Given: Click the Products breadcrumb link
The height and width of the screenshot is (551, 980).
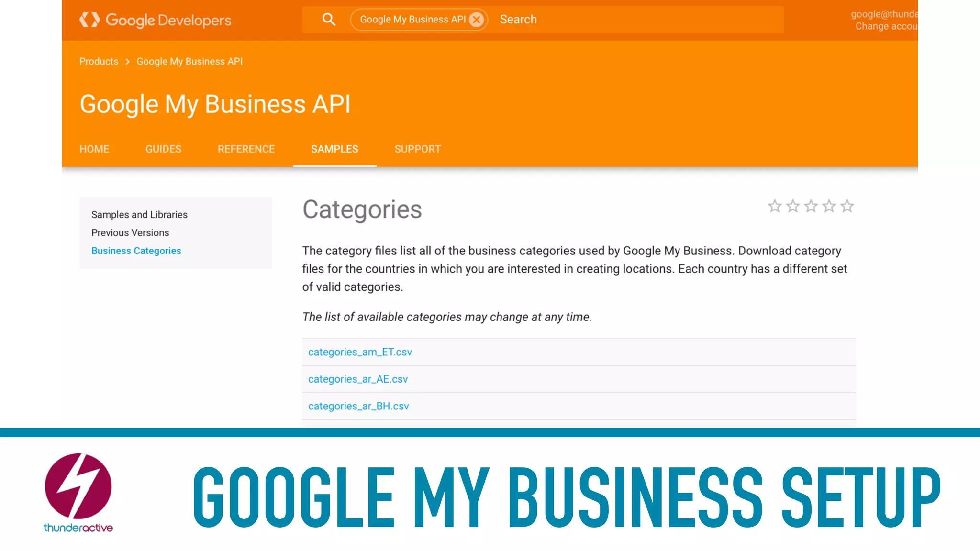Looking at the screenshot, I should tap(99, 62).
